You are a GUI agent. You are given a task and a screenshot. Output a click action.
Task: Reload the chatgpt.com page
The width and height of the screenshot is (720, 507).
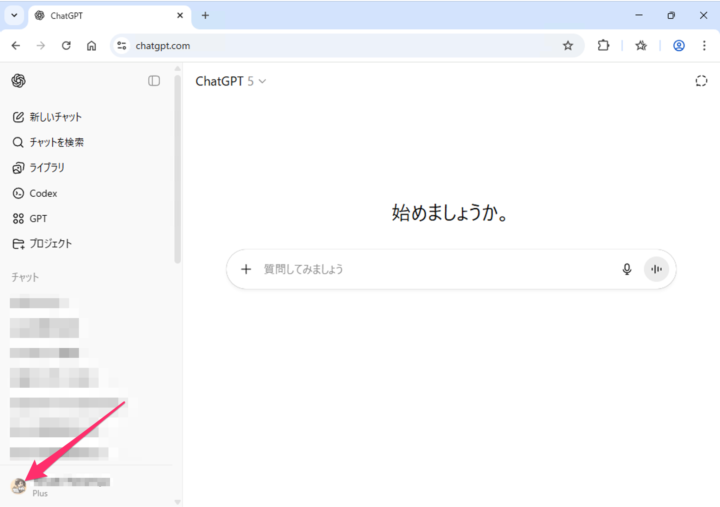point(66,45)
